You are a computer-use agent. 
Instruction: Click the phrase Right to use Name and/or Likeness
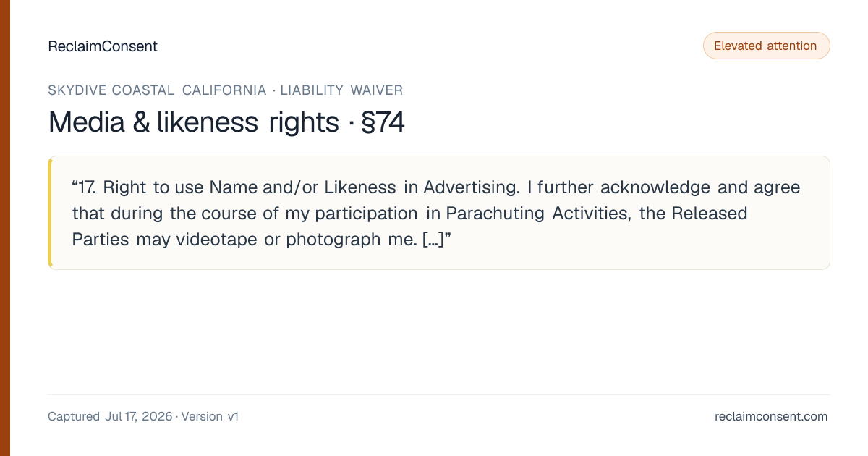click(x=251, y=187)
